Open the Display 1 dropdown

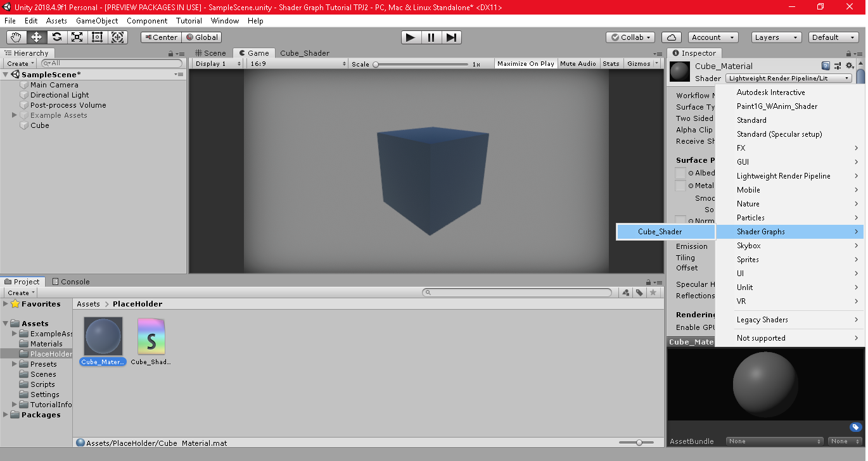[x=218, y=64]
